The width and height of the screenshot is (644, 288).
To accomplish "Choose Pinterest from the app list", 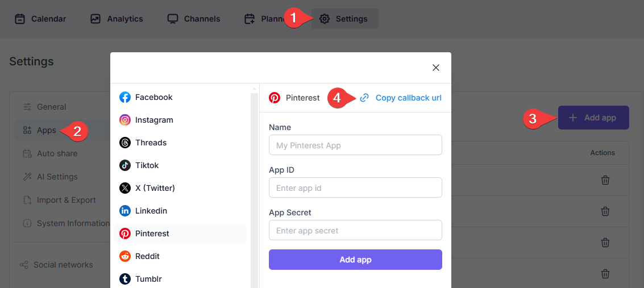I will pyautogui.click(x=180, y=233).
